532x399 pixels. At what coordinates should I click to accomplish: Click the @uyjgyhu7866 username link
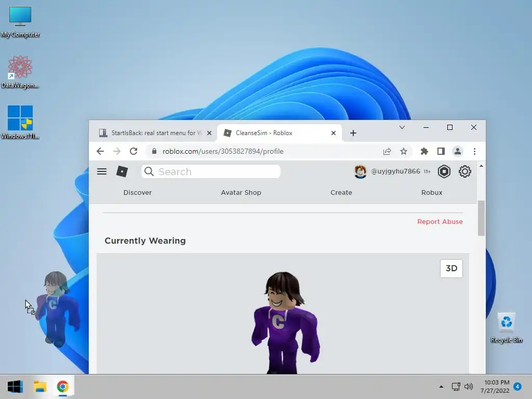[x=395, y=171]
